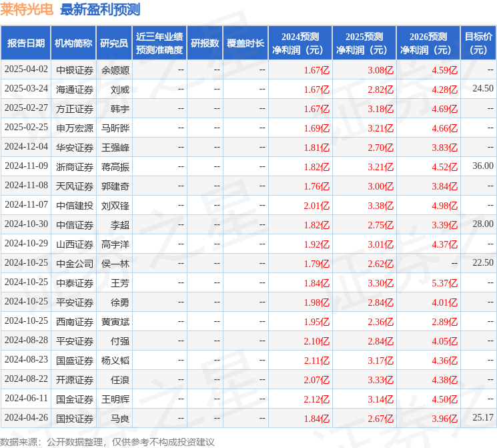Click the 数据来源 footer note
This screenshot has width=497, height=448.
107,441
